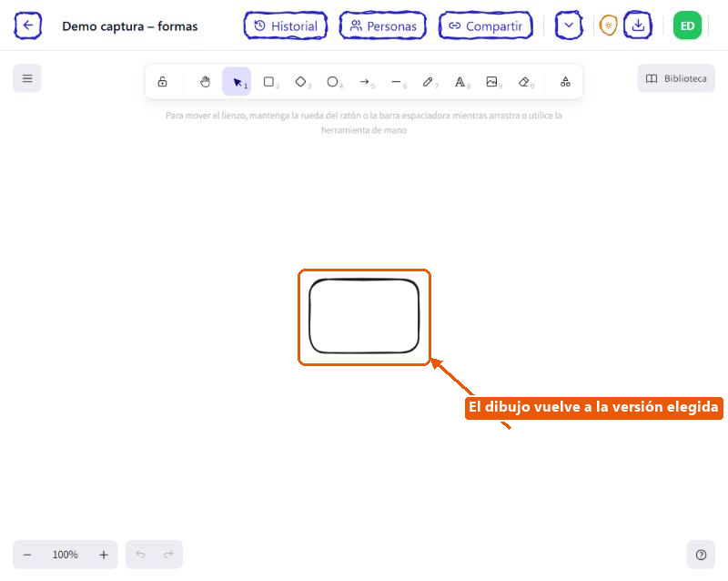Click the Compartir button
Image resolution: width=728 pixels, height=581 pixels.
click(x=486, y=25)
